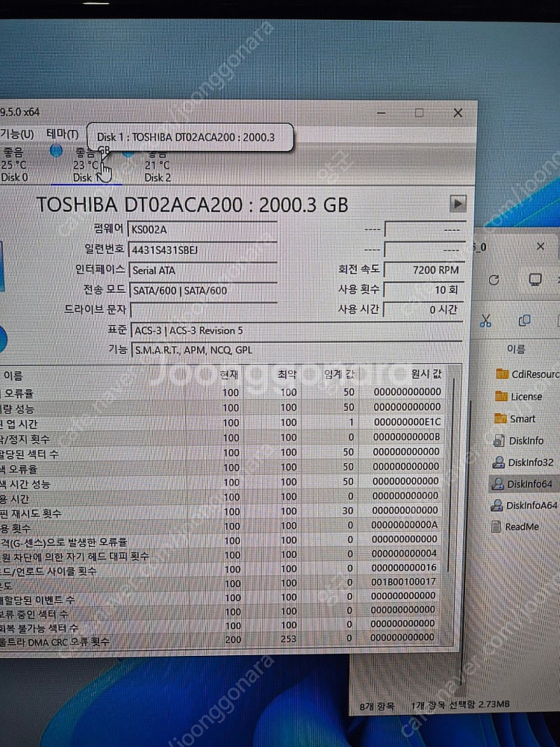Click the monitor icon in Explorer address bar
This screenshot has height=747, width=560.
coord(535,279)
